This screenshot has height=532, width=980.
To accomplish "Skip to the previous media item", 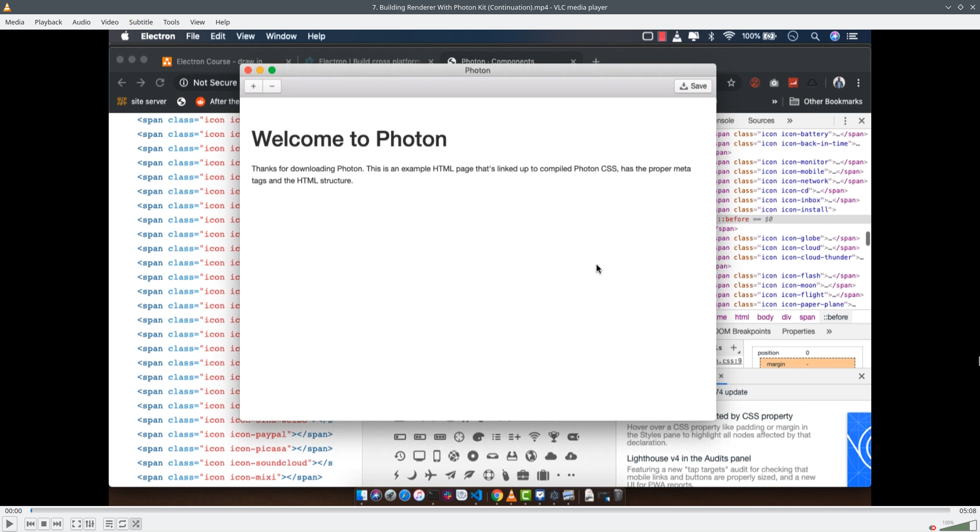I will coord(31,524).
